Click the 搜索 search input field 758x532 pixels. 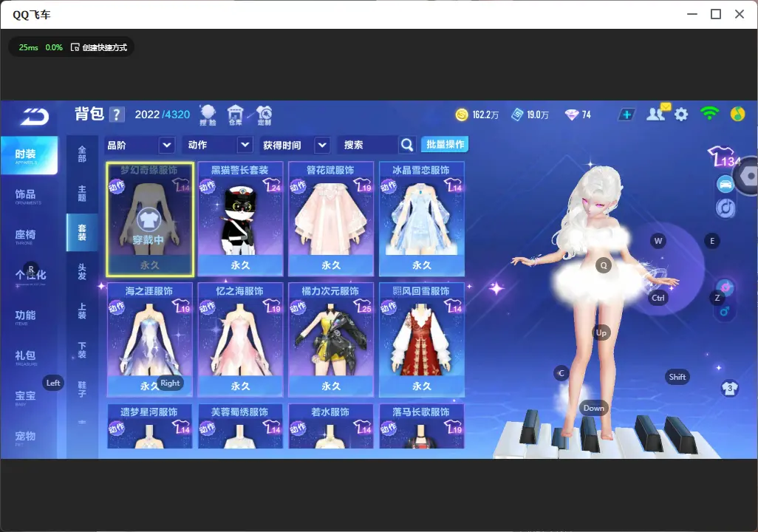click(x=368, y=145)
